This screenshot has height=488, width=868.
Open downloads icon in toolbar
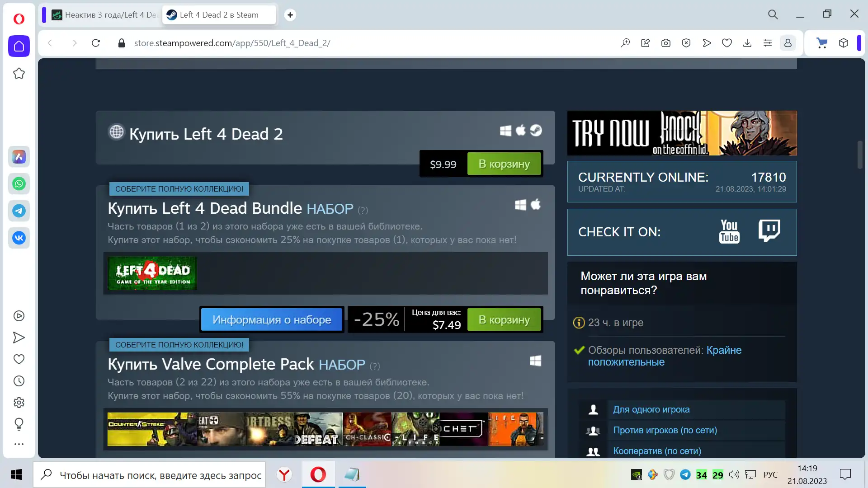(x=747, y=43)
